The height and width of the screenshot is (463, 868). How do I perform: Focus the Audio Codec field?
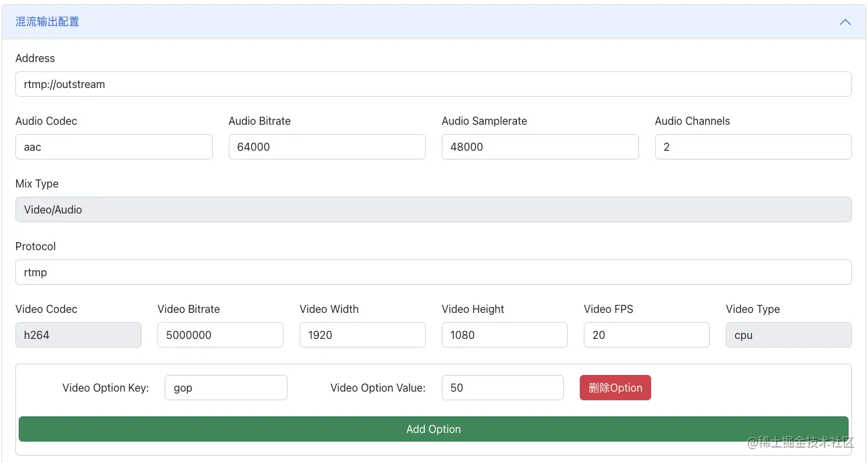[x=113, y=147]
